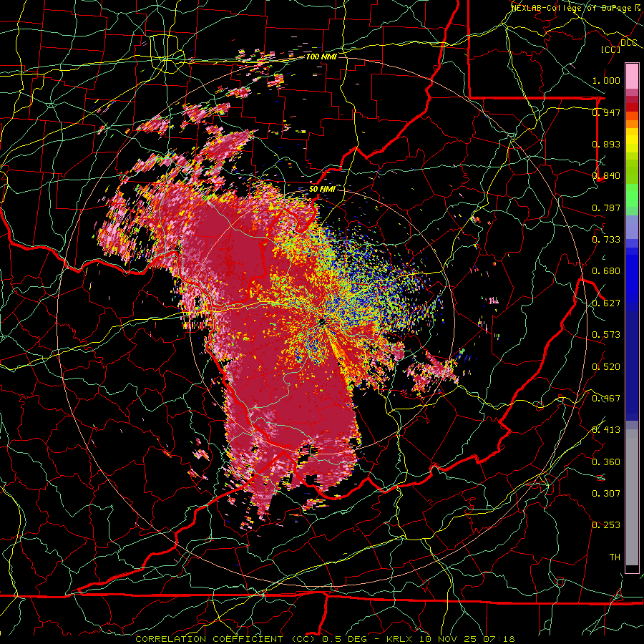Click the 0.413 scale value
This screenshot has height=644, width=644.
pos(606,430)
